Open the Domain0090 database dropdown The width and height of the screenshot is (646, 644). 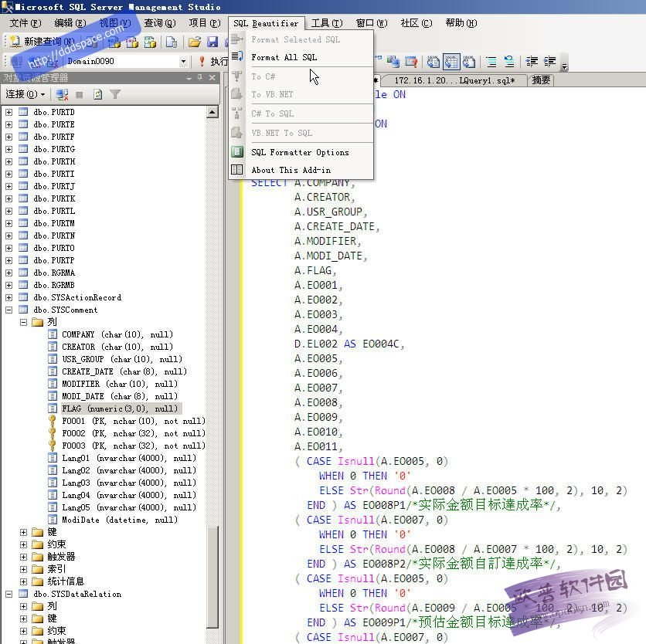(x=183, y=61)
